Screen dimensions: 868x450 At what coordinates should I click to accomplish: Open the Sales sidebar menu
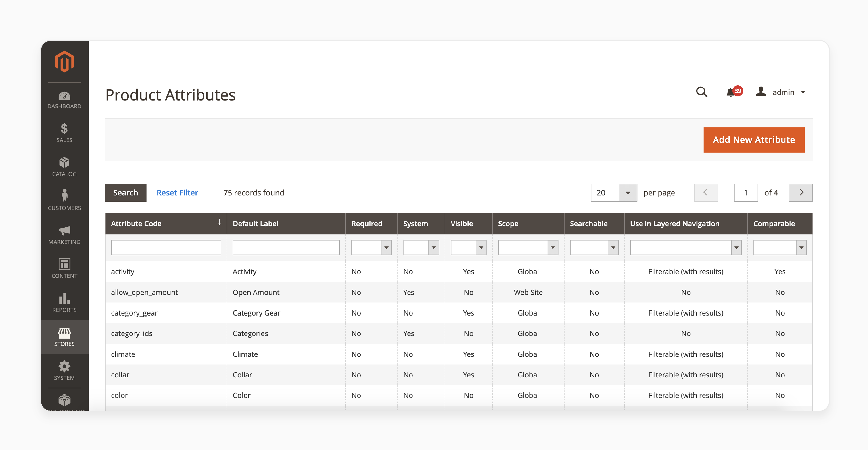64,133
